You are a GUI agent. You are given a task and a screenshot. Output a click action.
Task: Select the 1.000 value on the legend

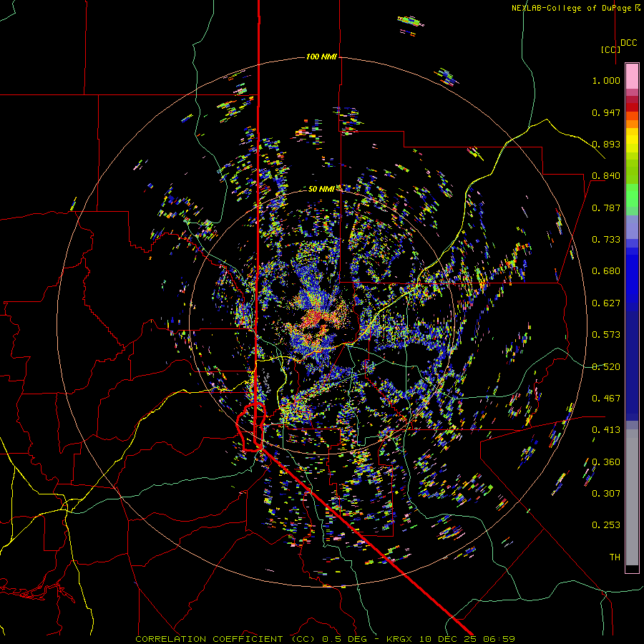(606, 80)
